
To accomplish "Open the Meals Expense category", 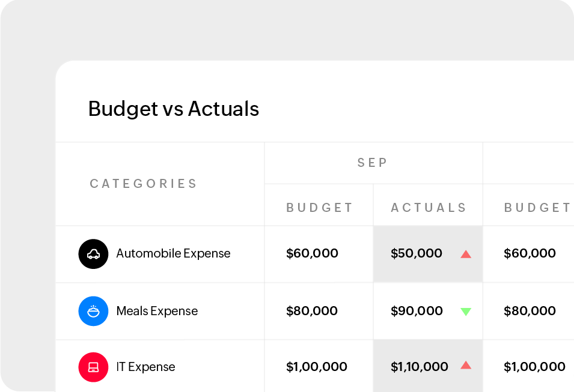I will [157, 311].
